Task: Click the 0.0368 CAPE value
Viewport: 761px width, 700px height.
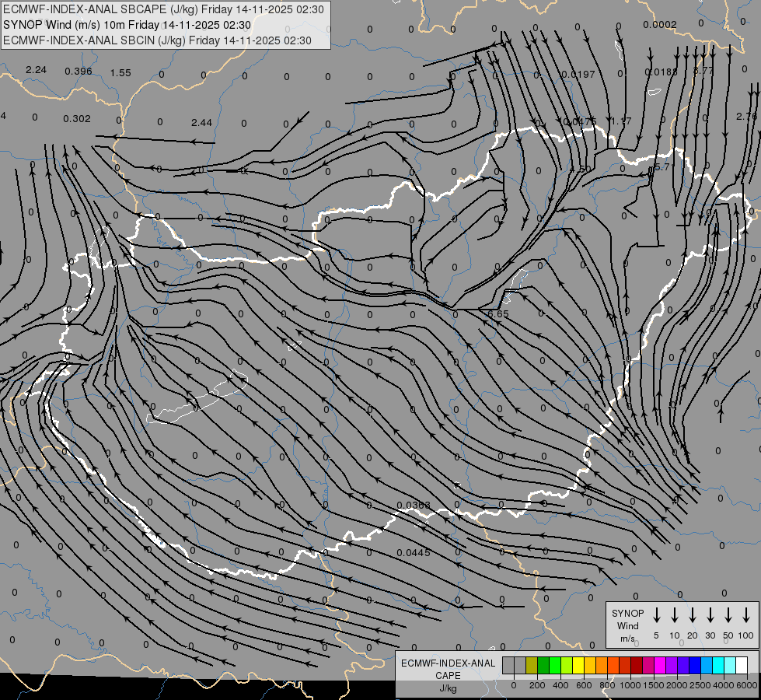Action: coord(414,506)
